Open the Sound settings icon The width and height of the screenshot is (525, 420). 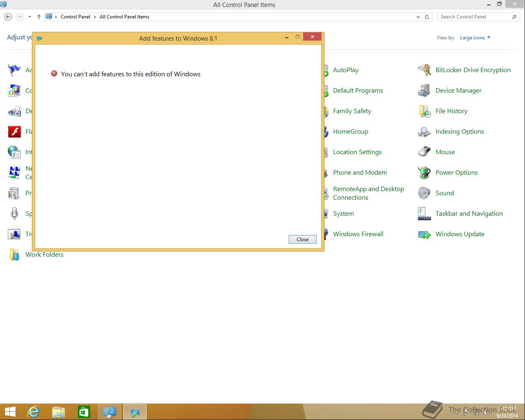point(424,193)
